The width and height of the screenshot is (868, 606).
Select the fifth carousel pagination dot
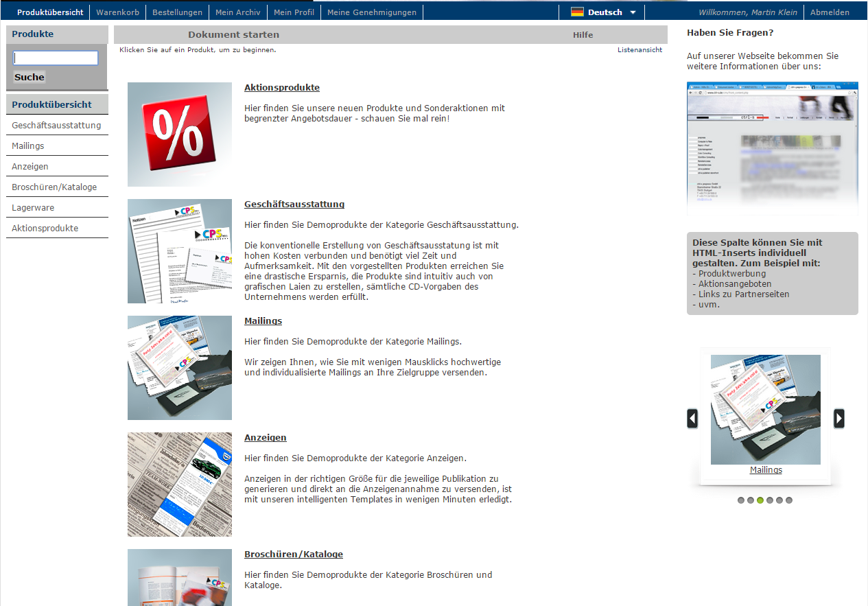point(779,500)
